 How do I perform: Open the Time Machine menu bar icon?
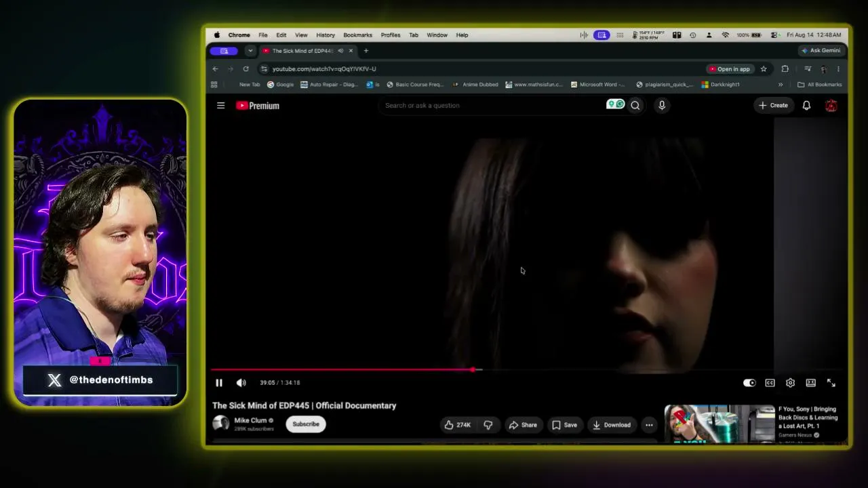point(692,35)
